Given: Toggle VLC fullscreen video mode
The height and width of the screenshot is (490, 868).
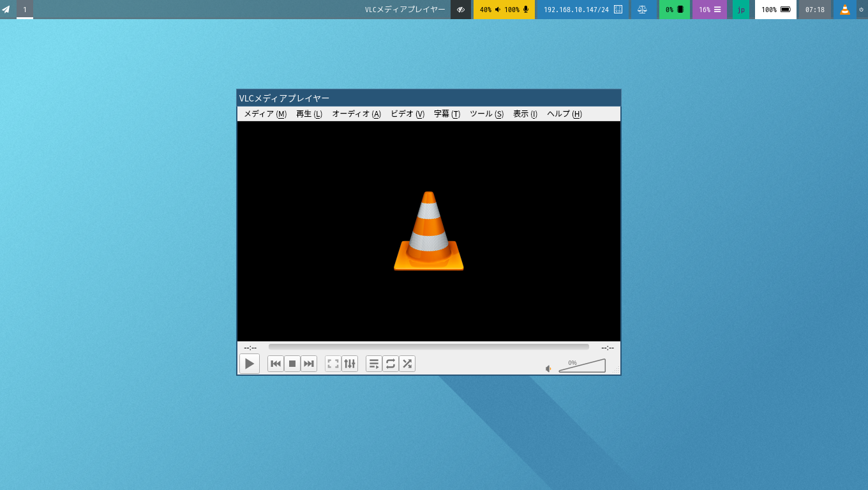Looking at the screenshot, I should (x=333, y=364).
